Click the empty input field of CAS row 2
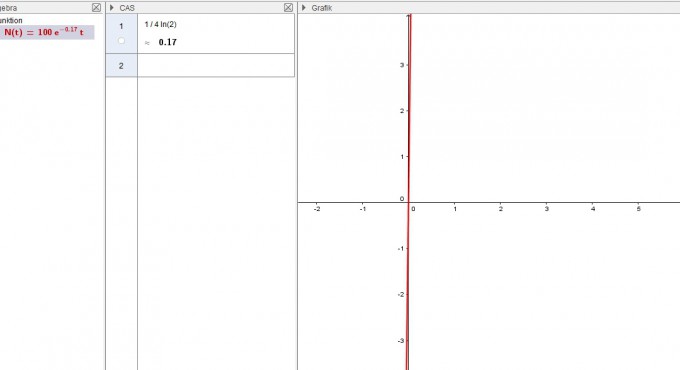The image size is (680, 370). point(216,65)
